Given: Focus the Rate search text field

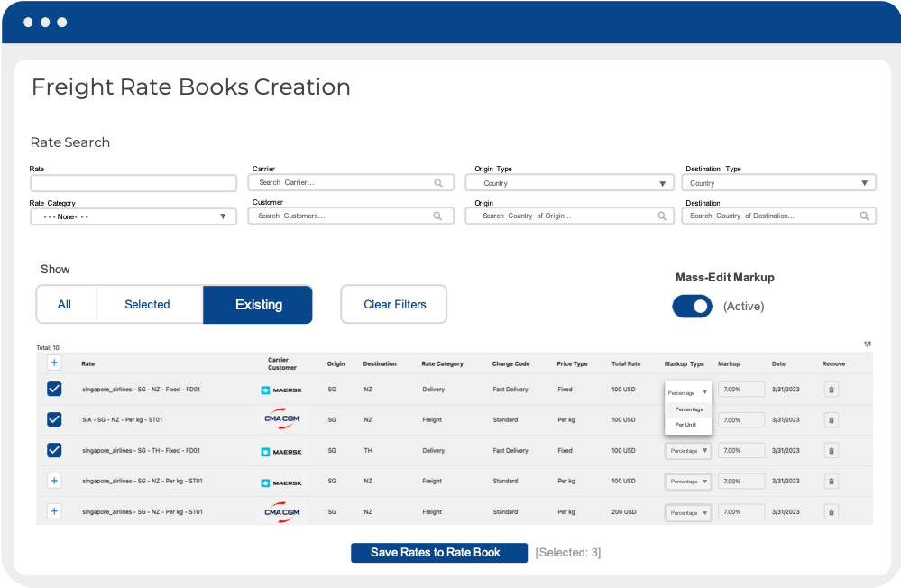Looking at the screenshot, I should point(133,183).
